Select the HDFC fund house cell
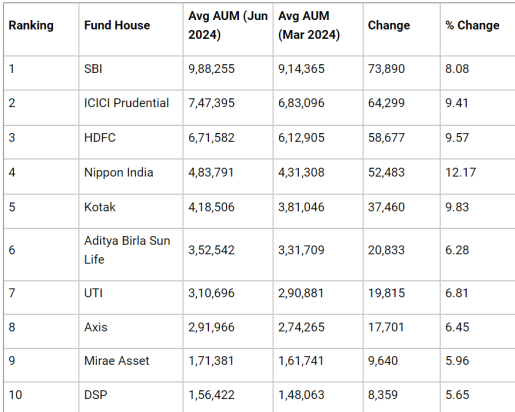 (x=100, y=138)
